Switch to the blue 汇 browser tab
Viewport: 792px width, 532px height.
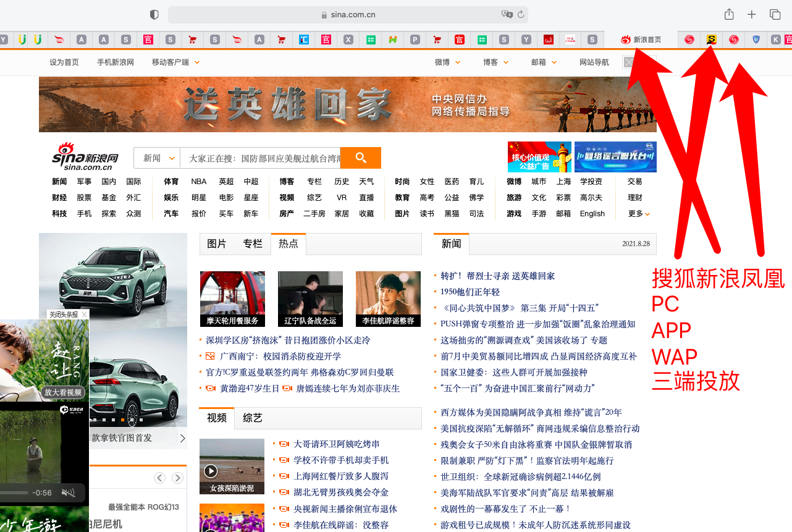point(303,40)
